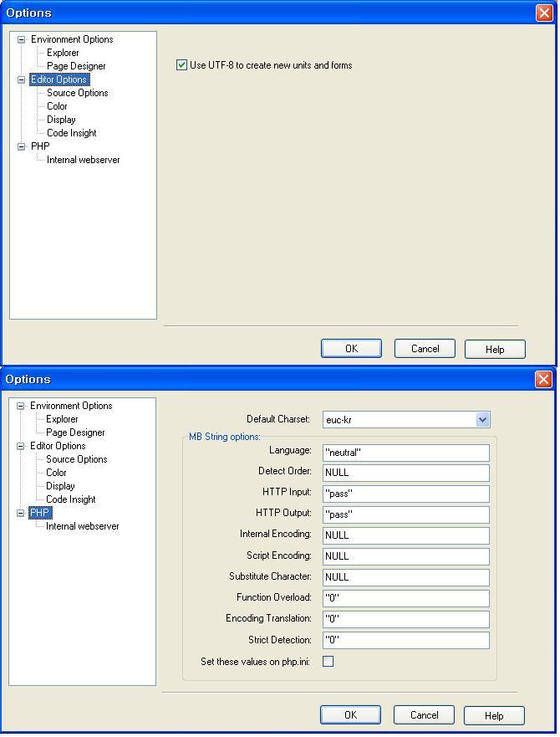Select Page Designer in upper Options tree
The width and height of the screenshot is (560, 737).
pyautogui.click(x=76, y=66)
